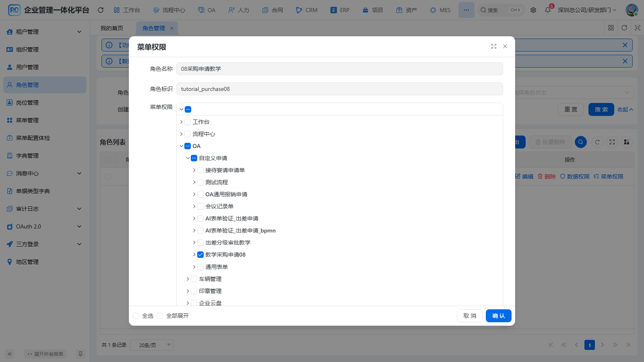Close the 菜单权限 dialog
644x362 pixels.
(x=505, y=46)
